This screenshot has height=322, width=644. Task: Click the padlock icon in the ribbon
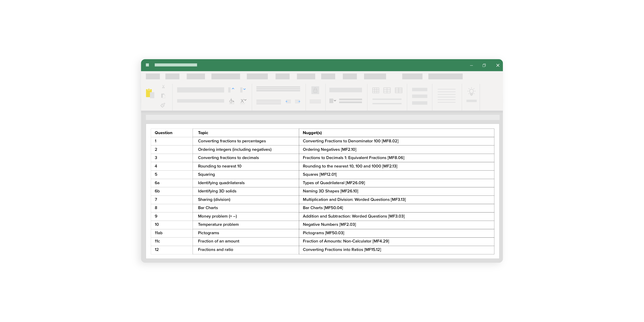pos(315,90)
